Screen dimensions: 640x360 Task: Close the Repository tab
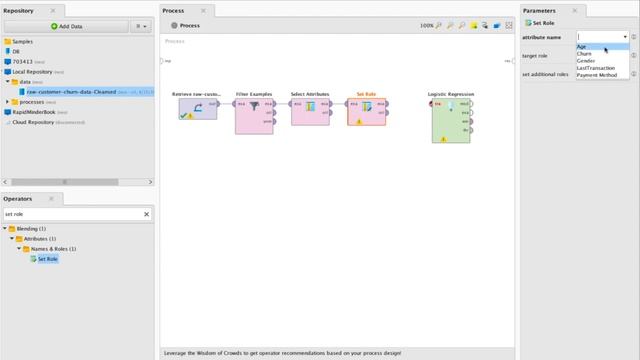tap(53, 11)
